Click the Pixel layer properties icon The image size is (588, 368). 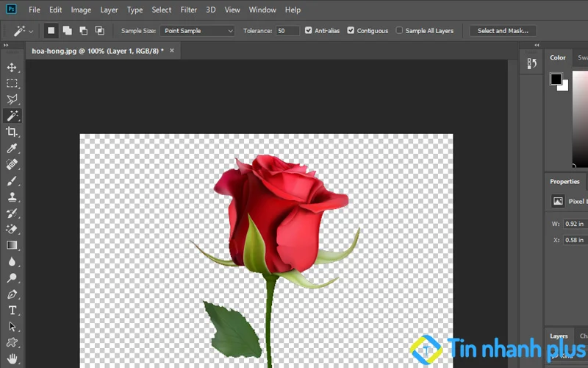tap(558, 201)
